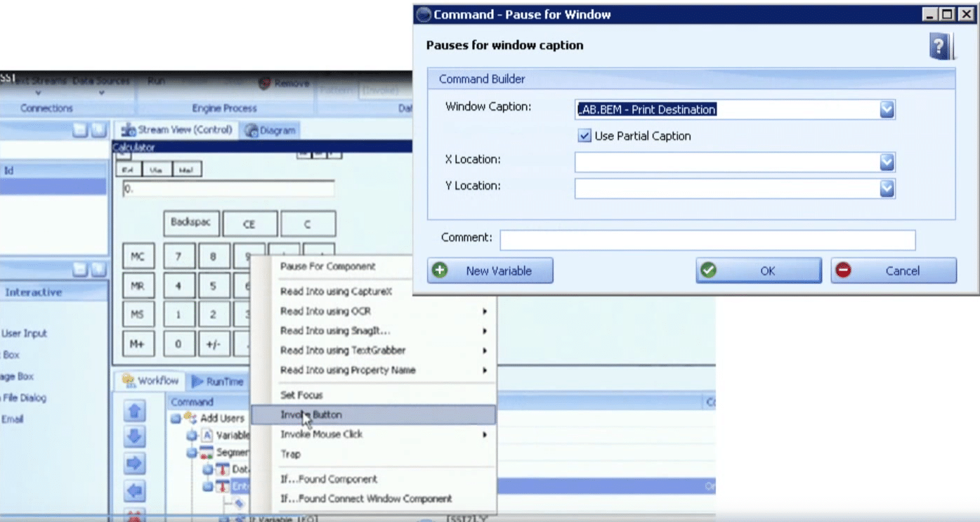Indent the command with the right arrow icon
The height and width of the screenshot is (522, 980).
134,464
